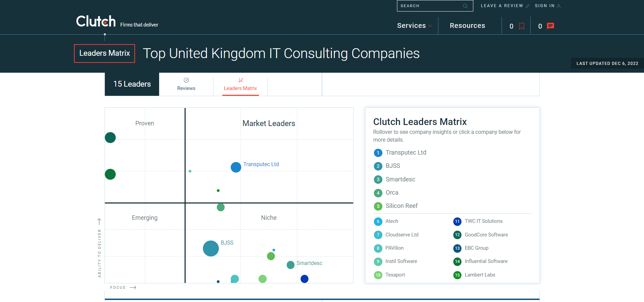
Task: Click the red messages chat icon
Action: tap(551, 26)
